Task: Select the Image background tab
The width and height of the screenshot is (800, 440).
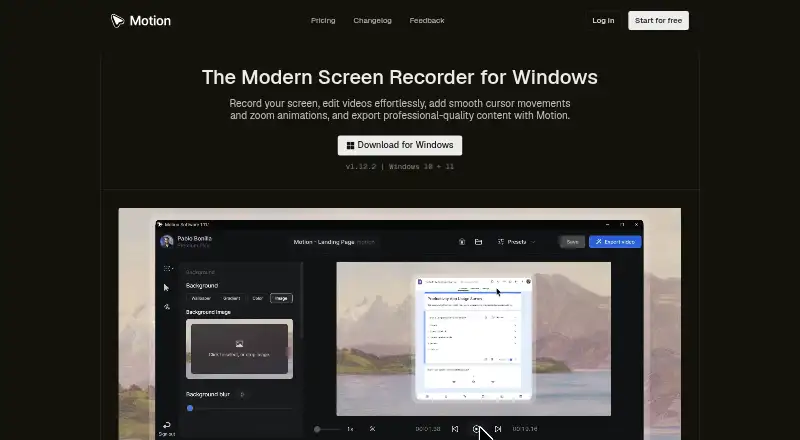Action: (x=281, y=298)
